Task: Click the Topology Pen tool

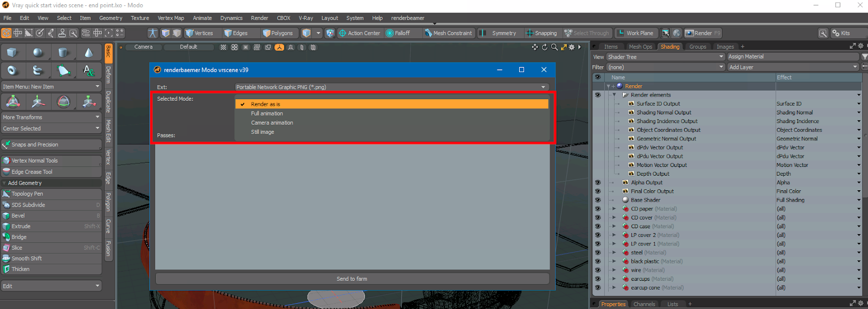Action: click(x=51, y=194)
